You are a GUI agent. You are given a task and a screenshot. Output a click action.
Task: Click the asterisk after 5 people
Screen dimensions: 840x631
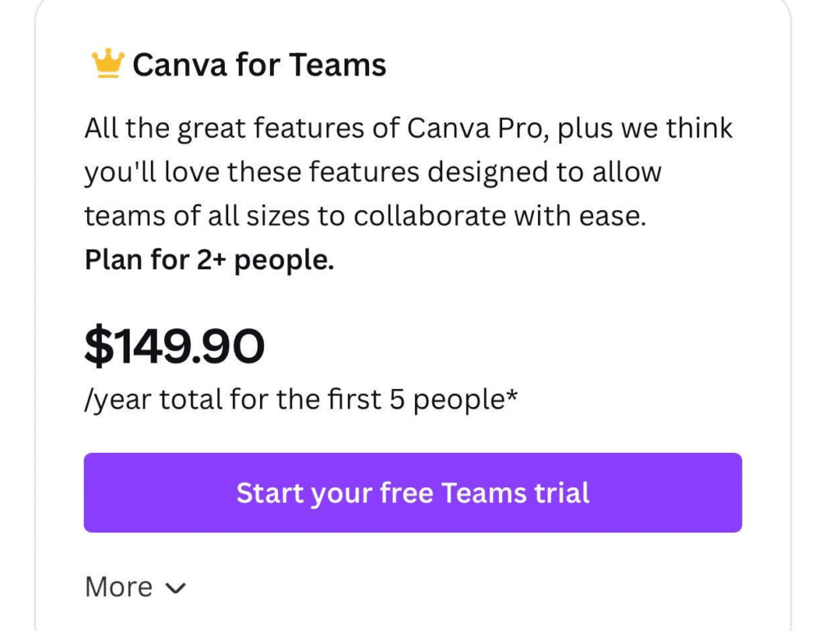point(512,400)
